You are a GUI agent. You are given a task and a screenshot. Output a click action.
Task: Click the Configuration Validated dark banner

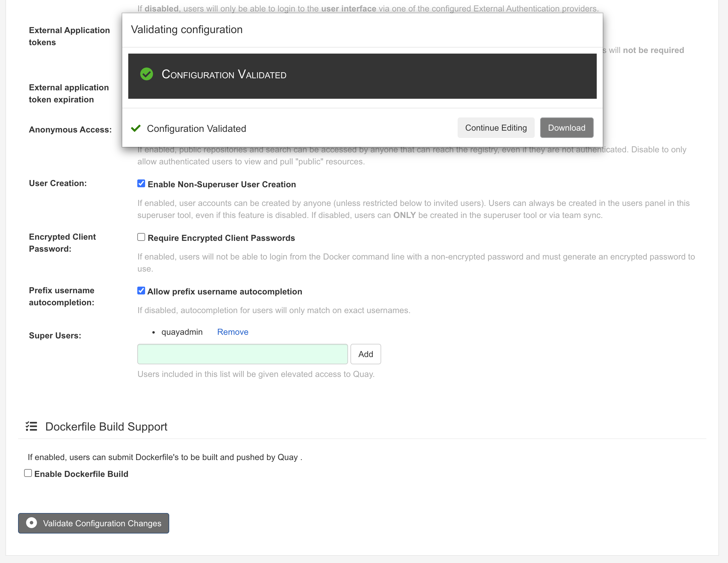[x=362, y=76]
